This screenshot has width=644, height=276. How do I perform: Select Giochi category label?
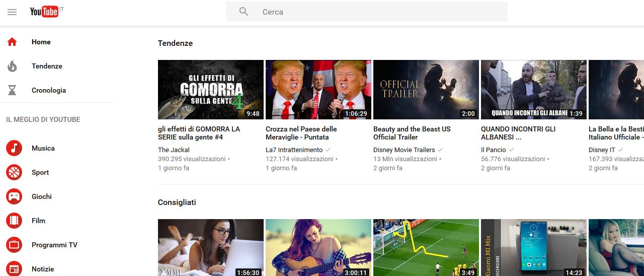click(x=42, y=196)
